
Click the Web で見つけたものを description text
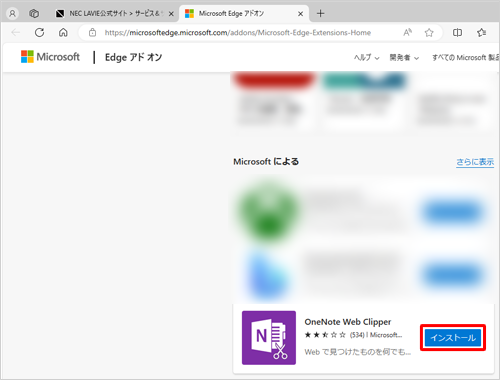[358, 352]
